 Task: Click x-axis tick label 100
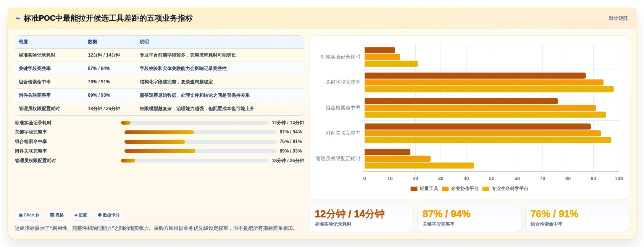[619, 179]
